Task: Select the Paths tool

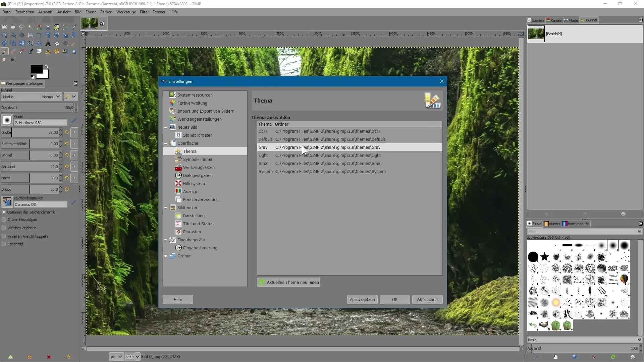Action: pos(65,27)
